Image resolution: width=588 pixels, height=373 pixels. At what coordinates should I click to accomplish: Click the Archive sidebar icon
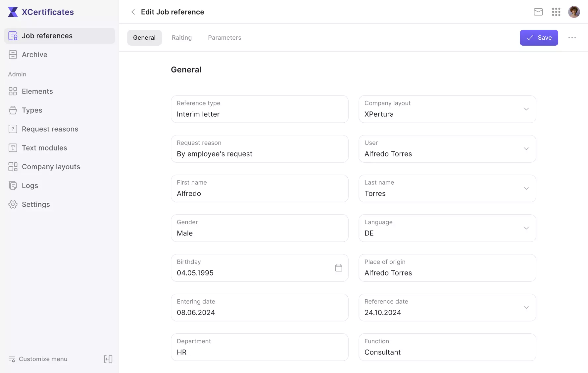(13, 55)
